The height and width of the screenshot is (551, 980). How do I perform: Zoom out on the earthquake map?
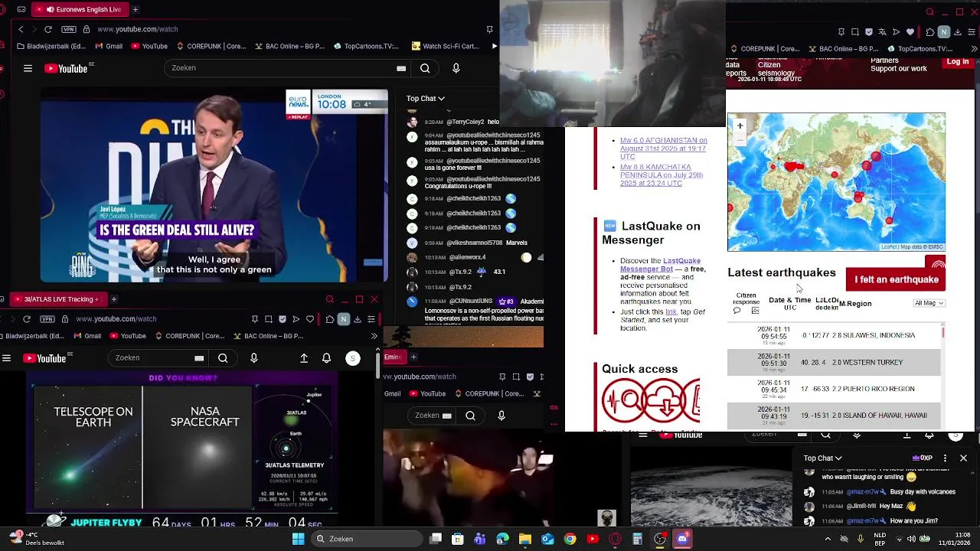click(x=740, y=139)
